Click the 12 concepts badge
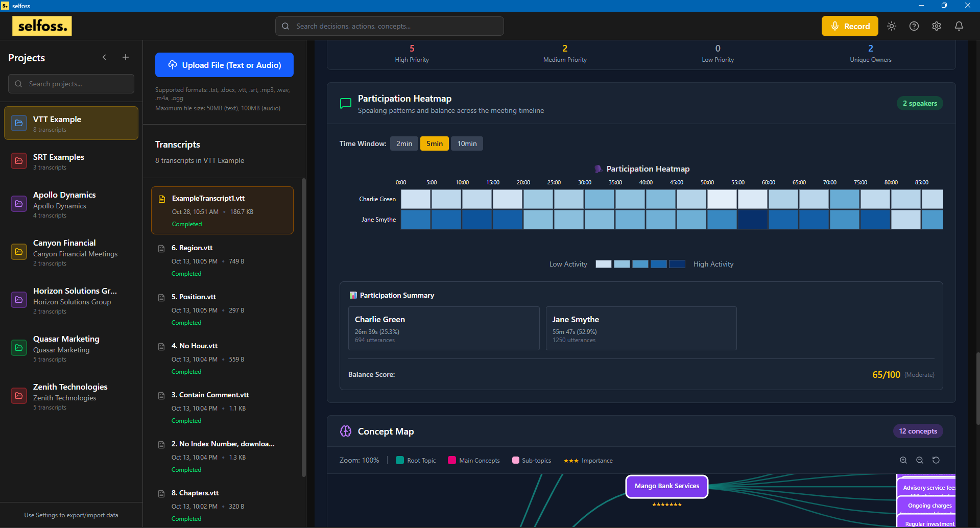980x528 pixels. [918, 431]
